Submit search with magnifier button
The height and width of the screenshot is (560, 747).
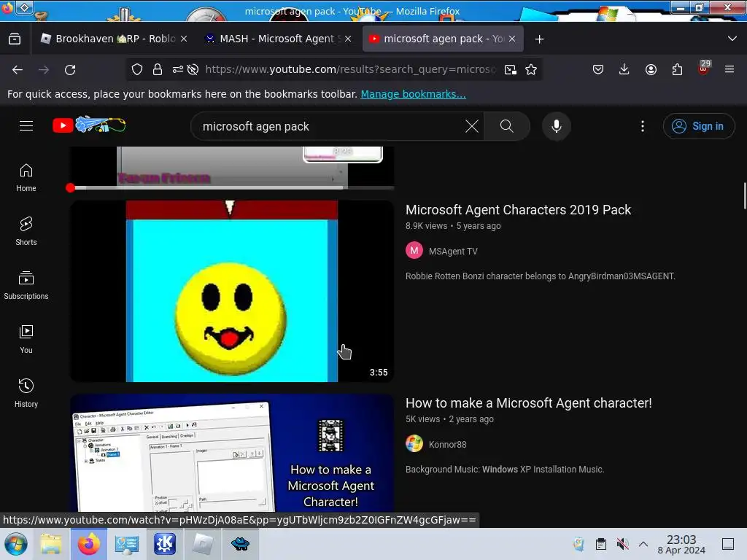pos(507,126)
